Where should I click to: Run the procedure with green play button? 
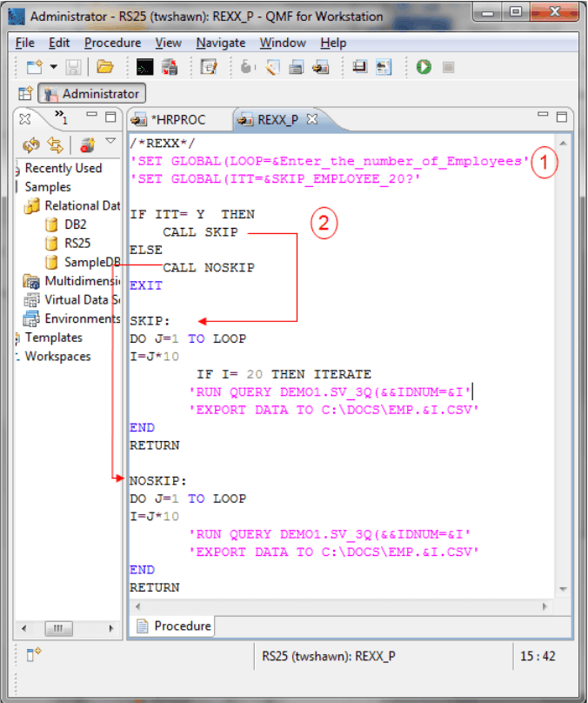[424, 67]
